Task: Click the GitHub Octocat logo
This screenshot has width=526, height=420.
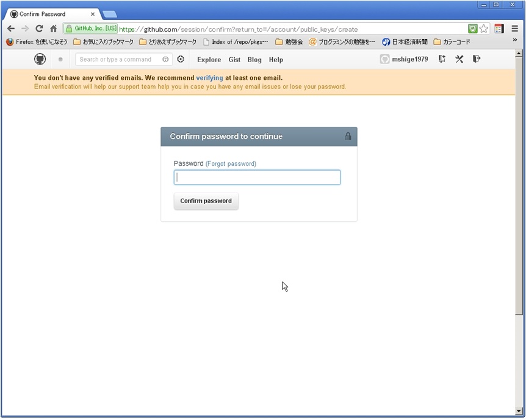Action: pos(40,59)
